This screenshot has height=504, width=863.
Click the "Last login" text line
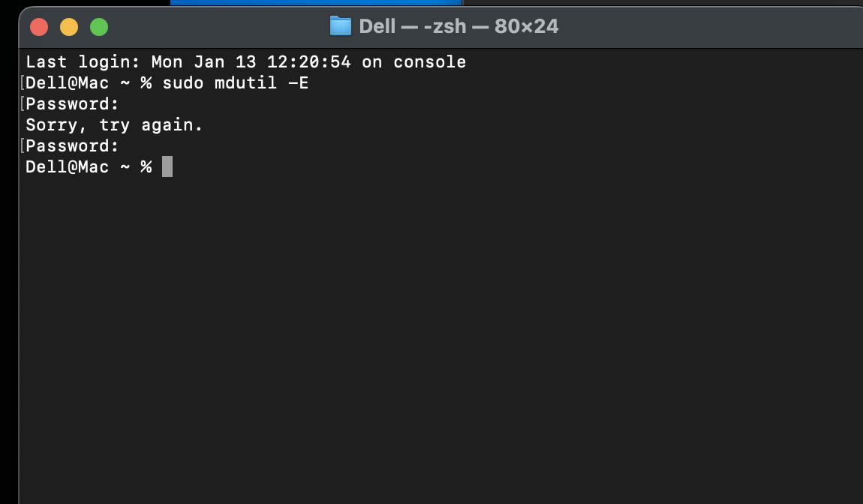(x=245, y=62)
